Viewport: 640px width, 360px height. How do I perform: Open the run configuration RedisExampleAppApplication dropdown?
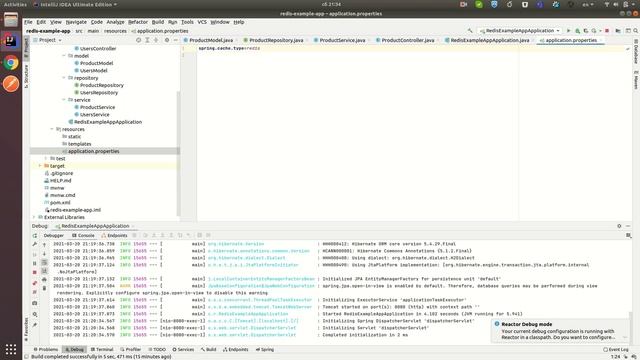(x=520, y=31)
